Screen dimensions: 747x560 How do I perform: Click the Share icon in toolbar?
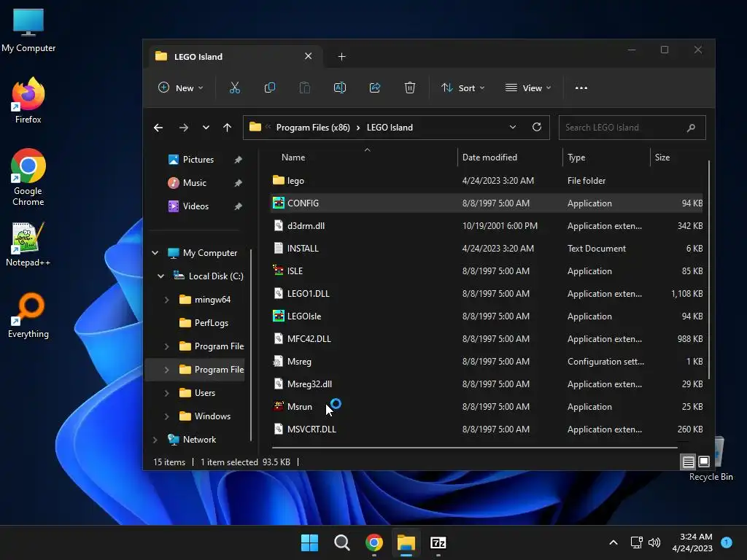tap(375, 87)
